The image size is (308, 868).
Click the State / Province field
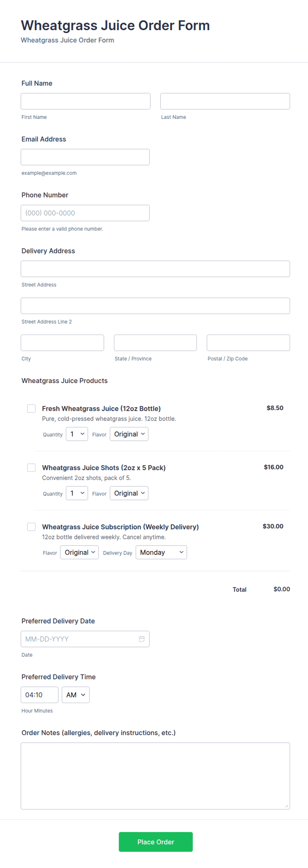click(x=155, y=343)
